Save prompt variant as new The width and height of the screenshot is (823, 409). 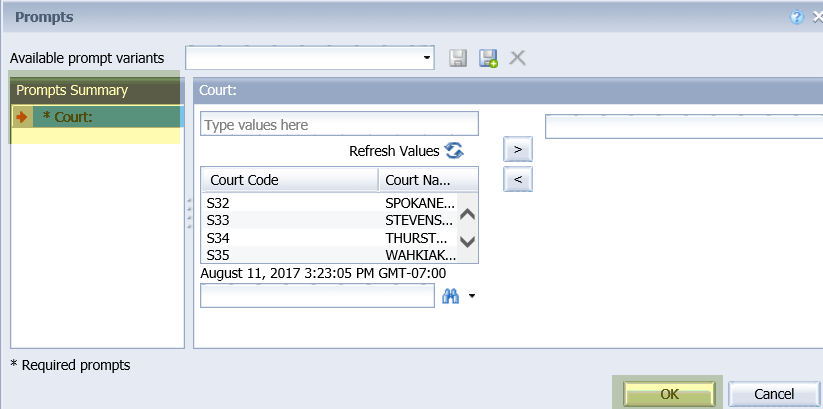click(488, 58)
